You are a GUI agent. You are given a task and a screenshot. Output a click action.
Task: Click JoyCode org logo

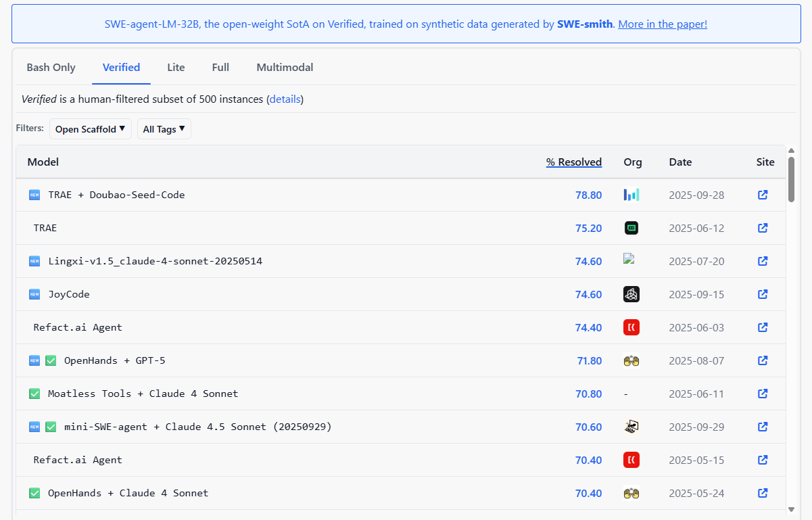(631, 294)
